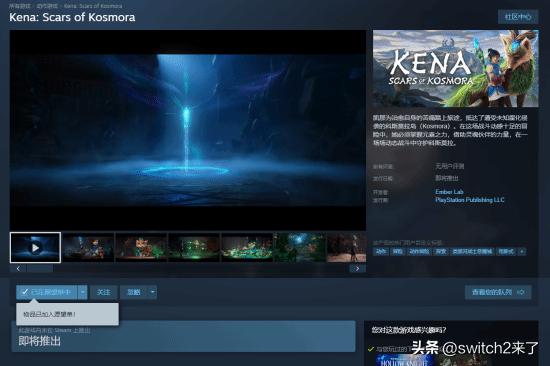Select the last genre tag before the plus
The image size is (550, 366).
(506, 251)
